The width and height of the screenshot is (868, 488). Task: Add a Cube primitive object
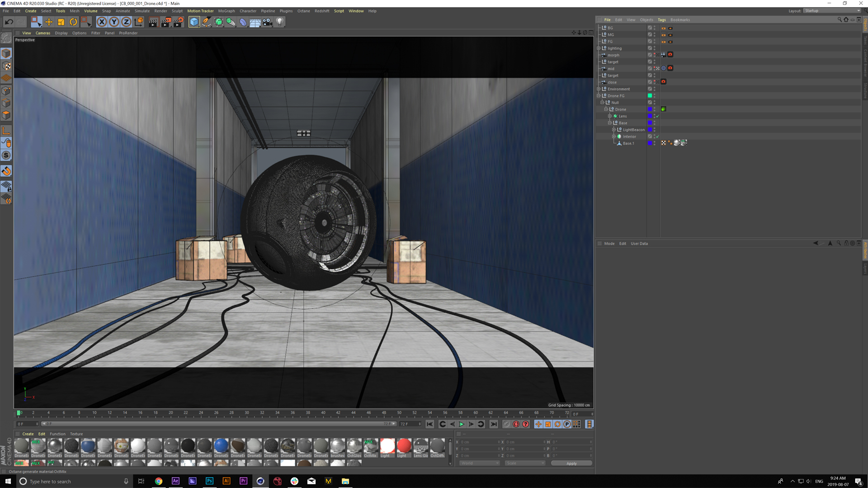194,22
